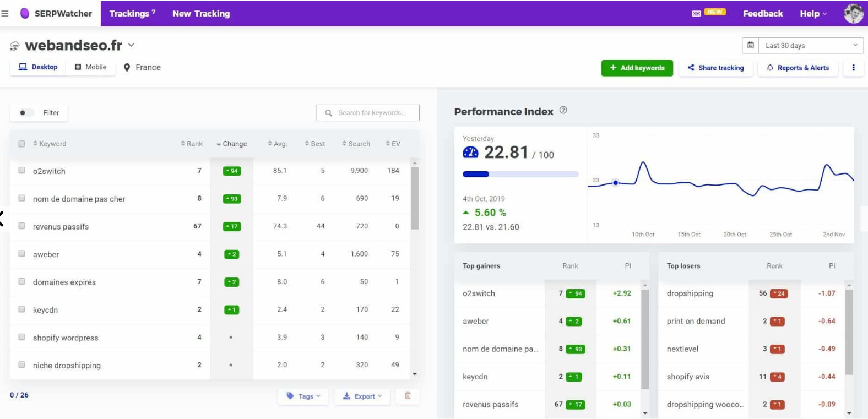Click the green arrow next to 5.60 %
868x419 pixels.
pyautogui.click(x=466, y=212)
